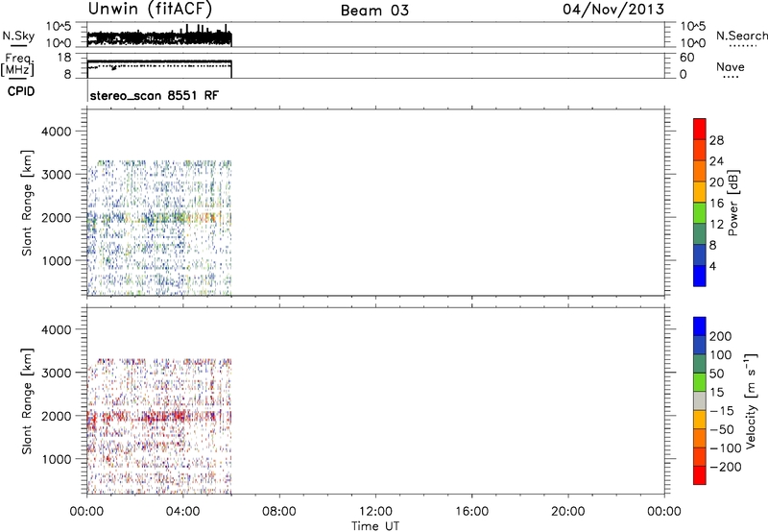Click the '60' right frequency axis value

point(686,58)
